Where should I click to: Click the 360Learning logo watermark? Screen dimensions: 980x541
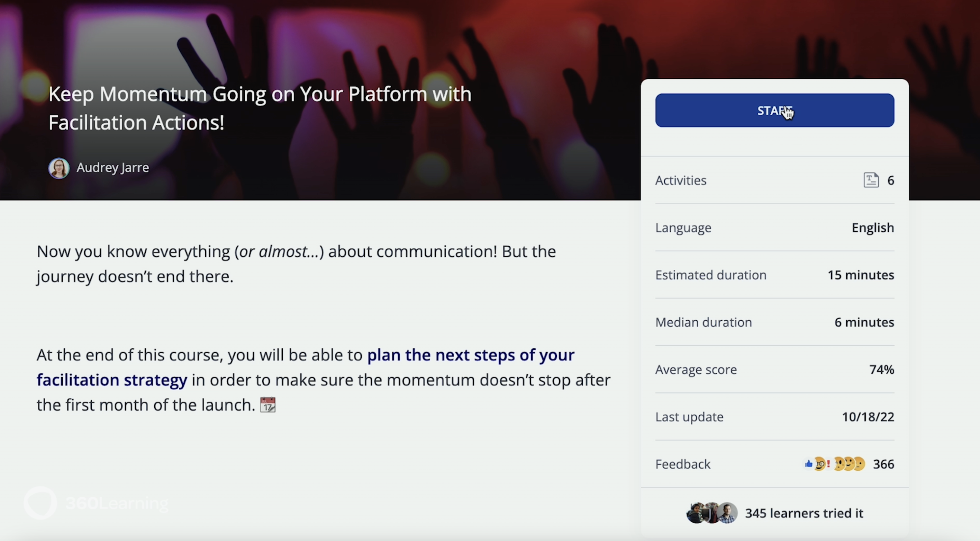[x=96, y=503]
